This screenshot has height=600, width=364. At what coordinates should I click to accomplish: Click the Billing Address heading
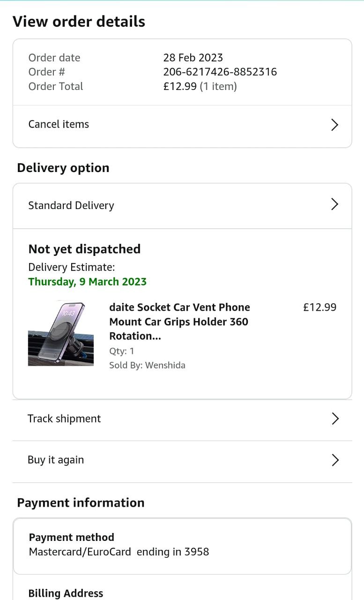point(66,593)
